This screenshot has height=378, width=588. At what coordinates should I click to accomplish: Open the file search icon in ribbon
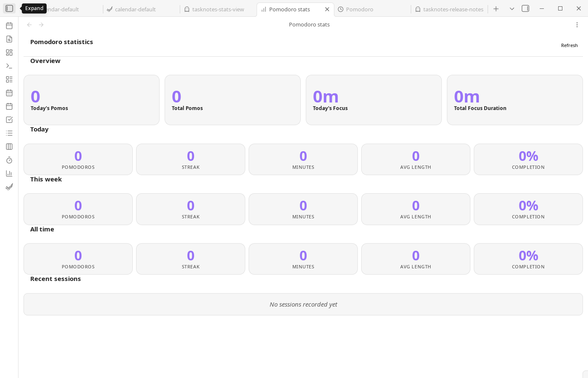click(9, 39)
